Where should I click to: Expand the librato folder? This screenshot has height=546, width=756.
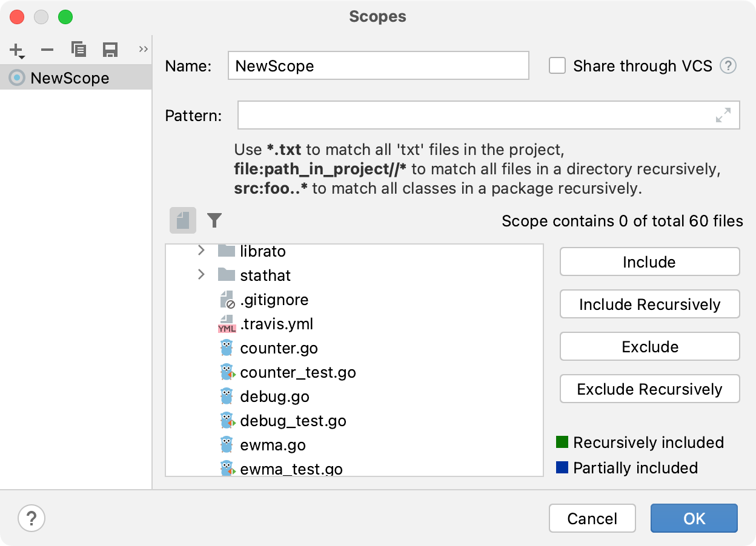point(202,251)
